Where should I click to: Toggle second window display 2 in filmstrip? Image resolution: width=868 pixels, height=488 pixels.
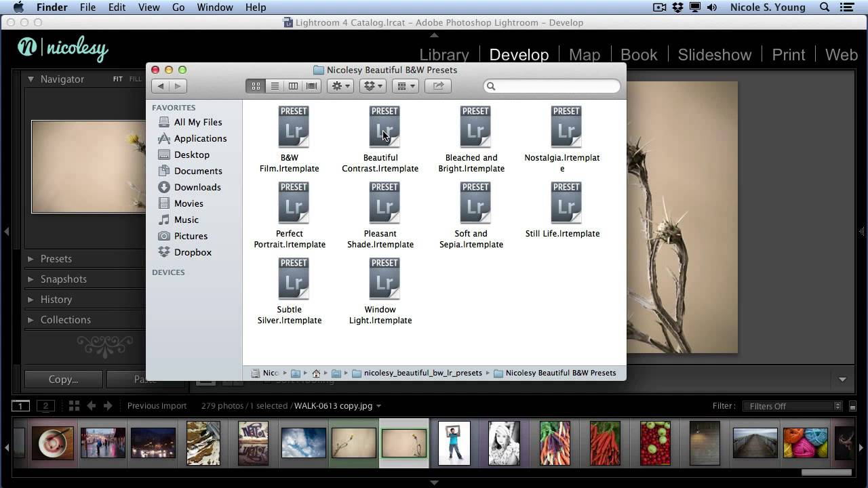pyautogui.click(x=45, y=406)
